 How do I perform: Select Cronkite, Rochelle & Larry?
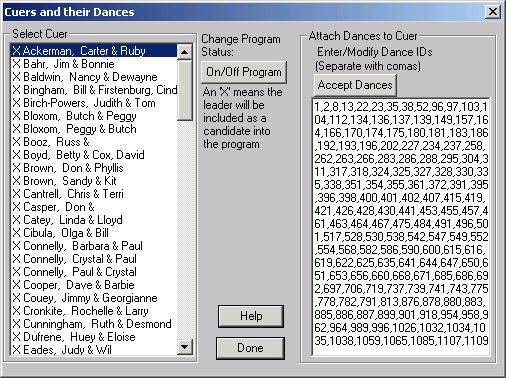click(94, 311)
